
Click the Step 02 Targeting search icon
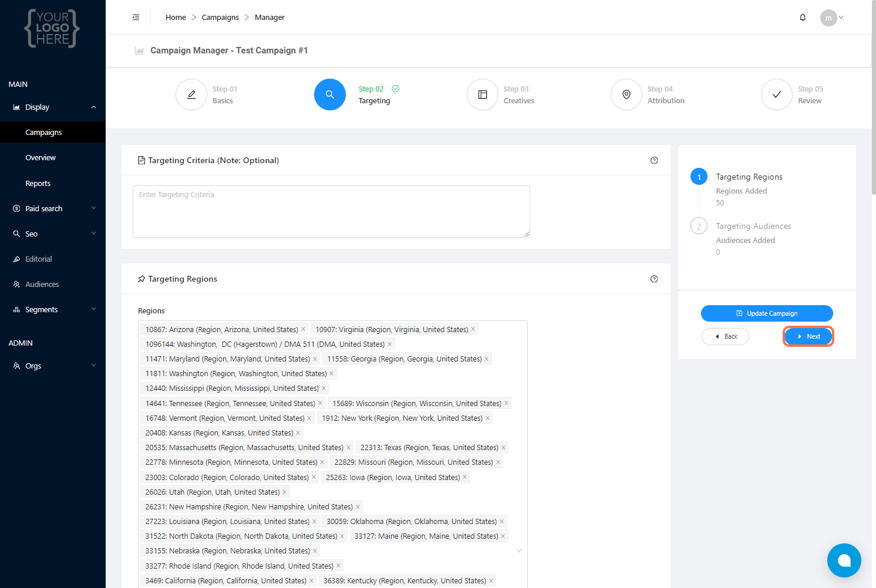tap(330, 94)
